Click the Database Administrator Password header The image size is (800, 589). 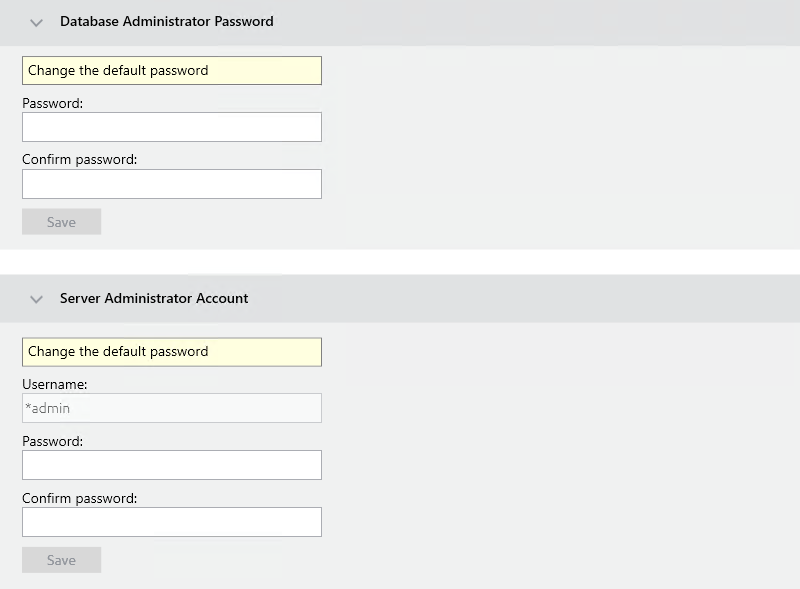(x=166, y=21)
